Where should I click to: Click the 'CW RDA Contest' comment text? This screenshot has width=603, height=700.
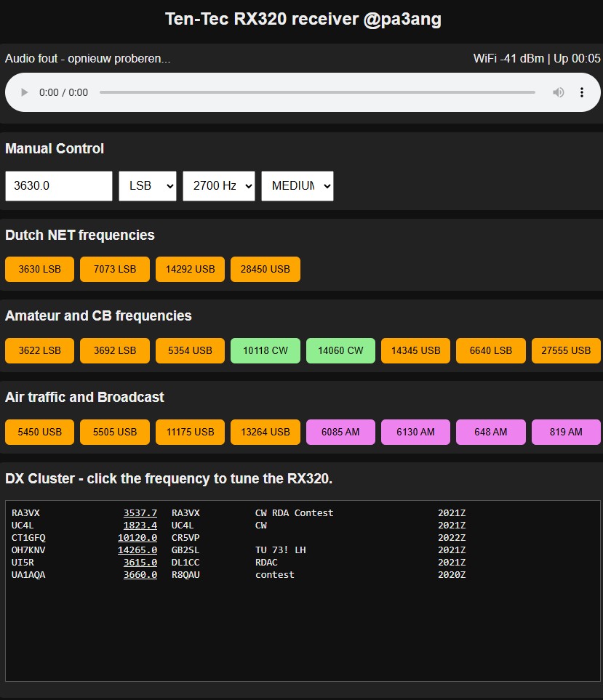pyautogui.click(x=295, y=513)
